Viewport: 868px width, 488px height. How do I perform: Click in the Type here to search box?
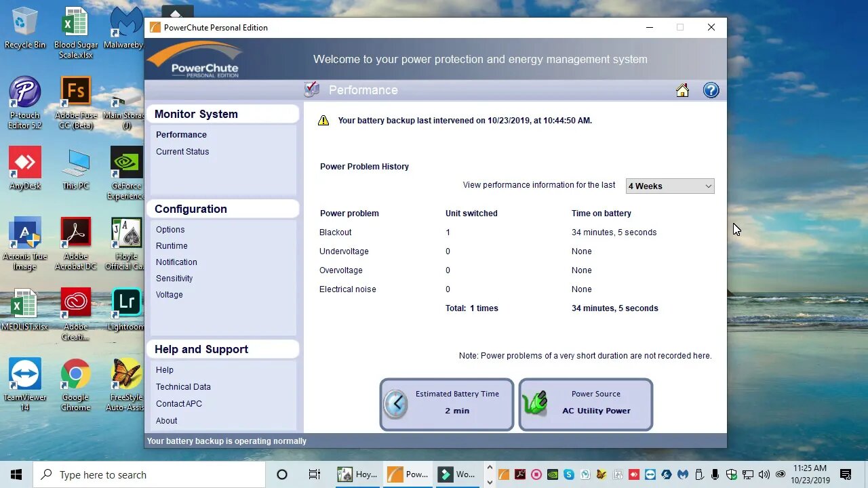coord(149,474)
